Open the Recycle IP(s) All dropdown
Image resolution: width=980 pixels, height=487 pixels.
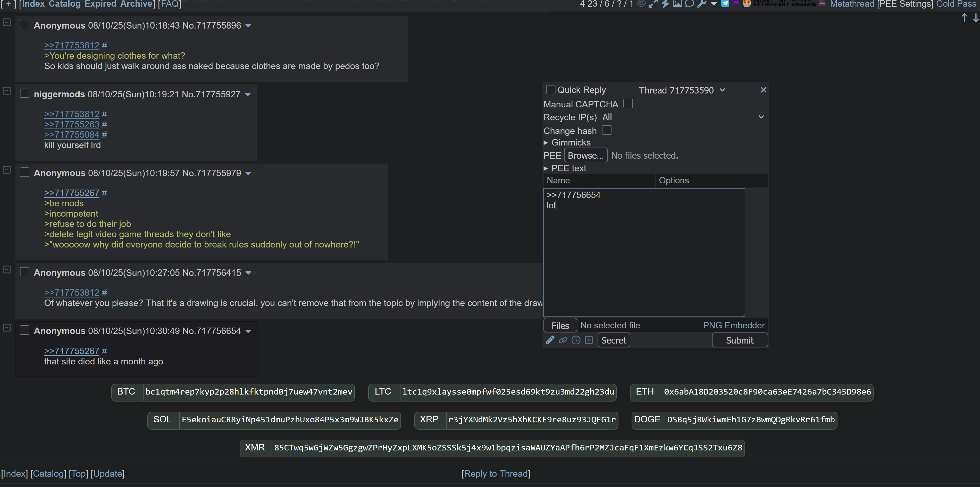click(x=683, y=117)
